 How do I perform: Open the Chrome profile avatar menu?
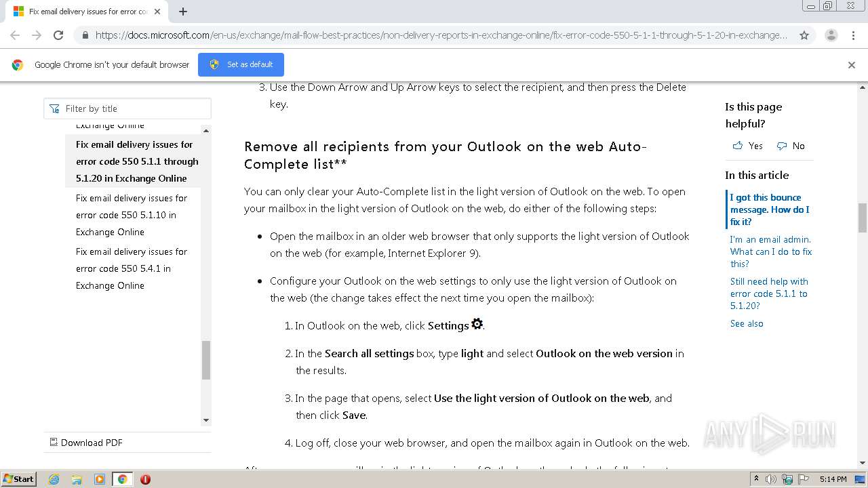tap(831, 35)
